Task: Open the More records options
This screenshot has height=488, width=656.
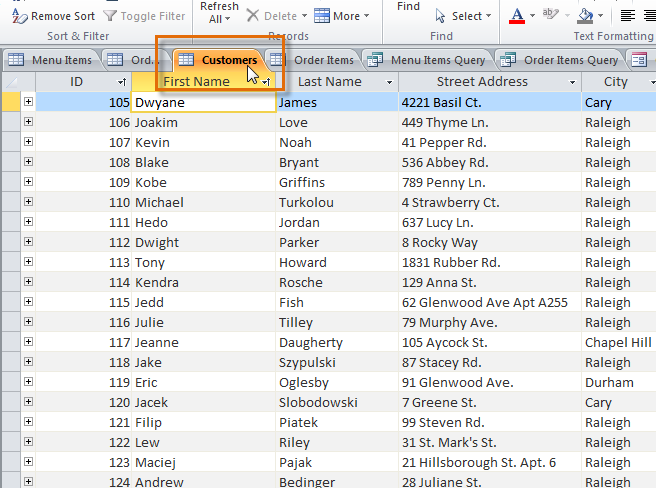Action: (x=337, y=16)
